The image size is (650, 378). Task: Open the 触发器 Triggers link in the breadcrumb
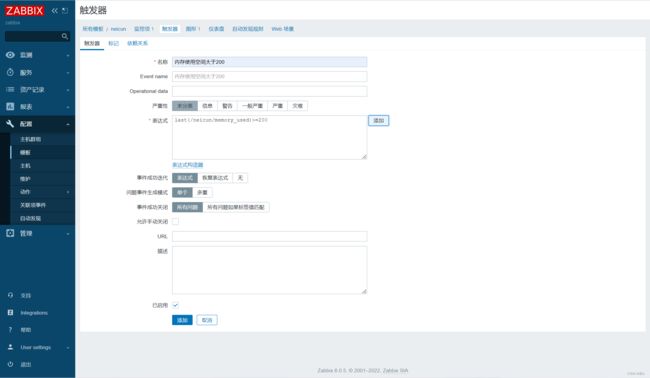[170, 29]
